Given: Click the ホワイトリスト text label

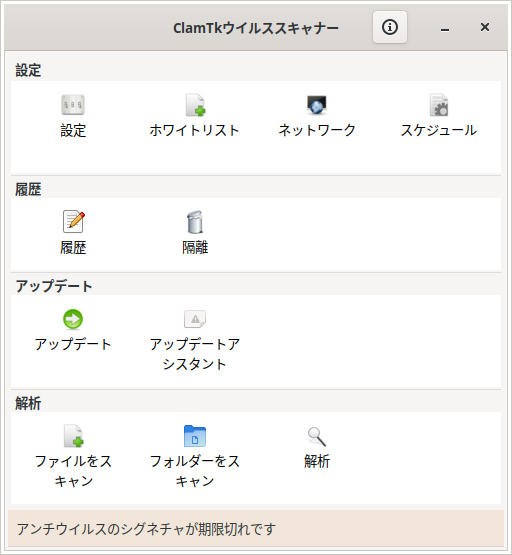Looking at the screenshot, I should 195,130.
